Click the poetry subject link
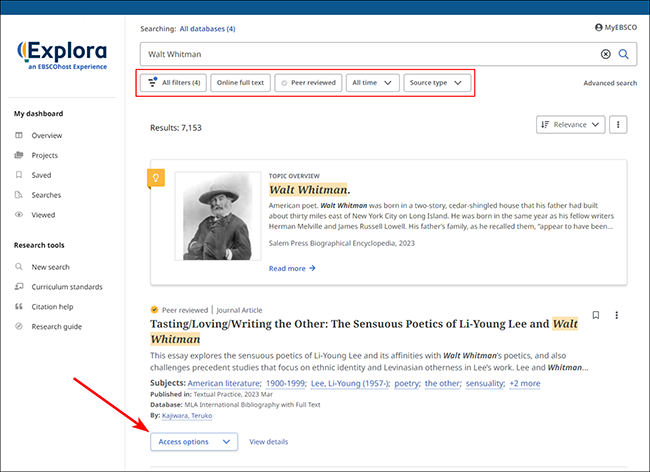 point(407,384)
